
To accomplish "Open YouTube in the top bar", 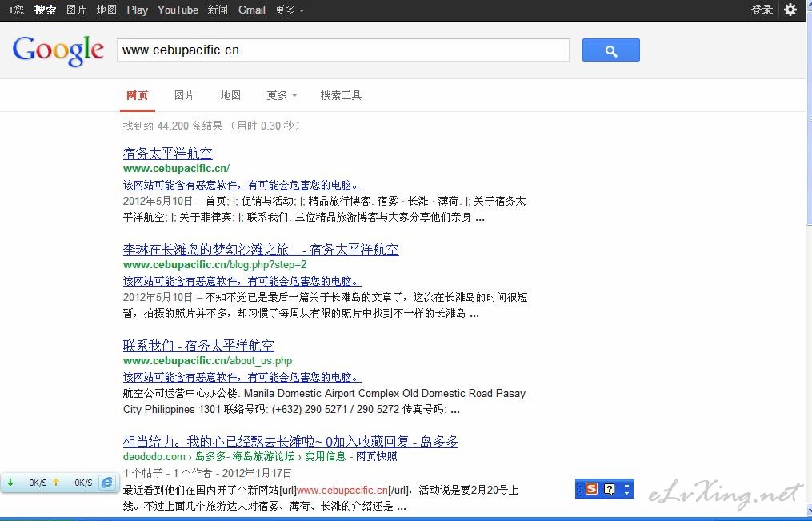I will pos(178,10).
